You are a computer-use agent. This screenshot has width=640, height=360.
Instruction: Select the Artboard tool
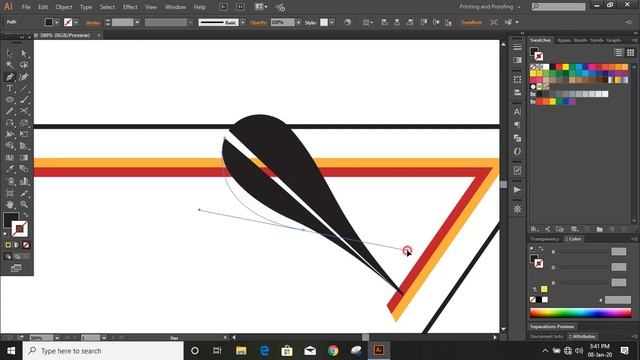[10, 193]
